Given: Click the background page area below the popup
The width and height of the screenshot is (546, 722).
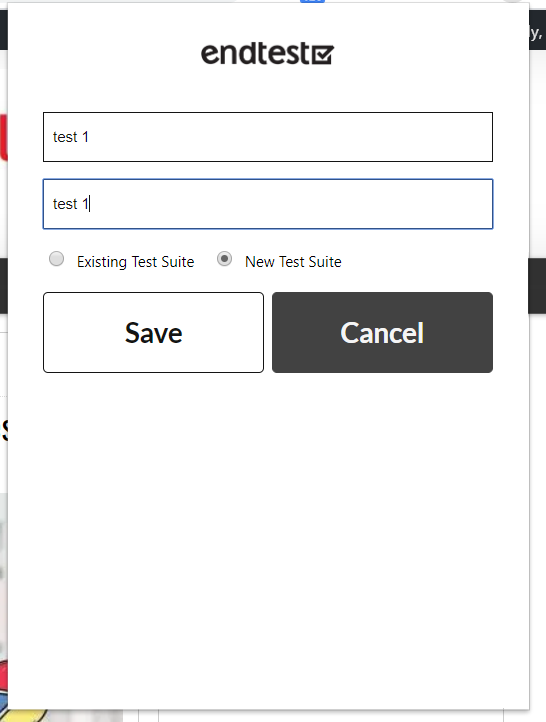Looking at the screenshot, I should click(322, 716).
